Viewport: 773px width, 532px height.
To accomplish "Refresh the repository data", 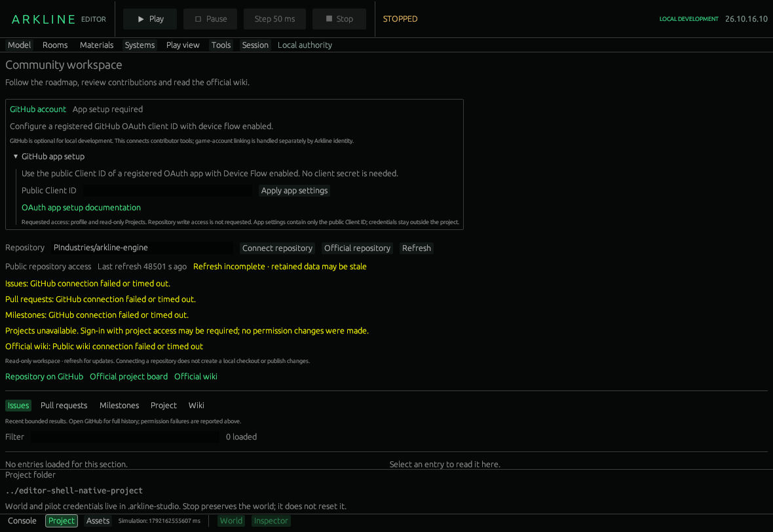I will coord(416,248).
